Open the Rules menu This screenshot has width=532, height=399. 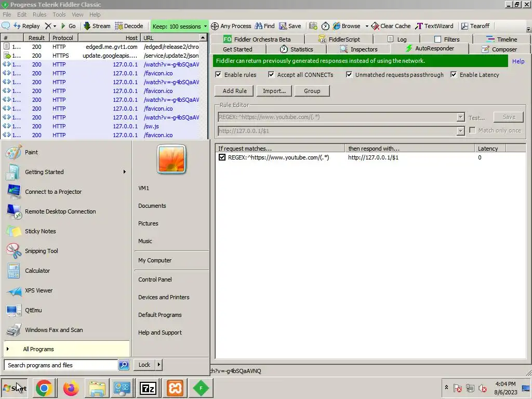[x=39, y=14]
